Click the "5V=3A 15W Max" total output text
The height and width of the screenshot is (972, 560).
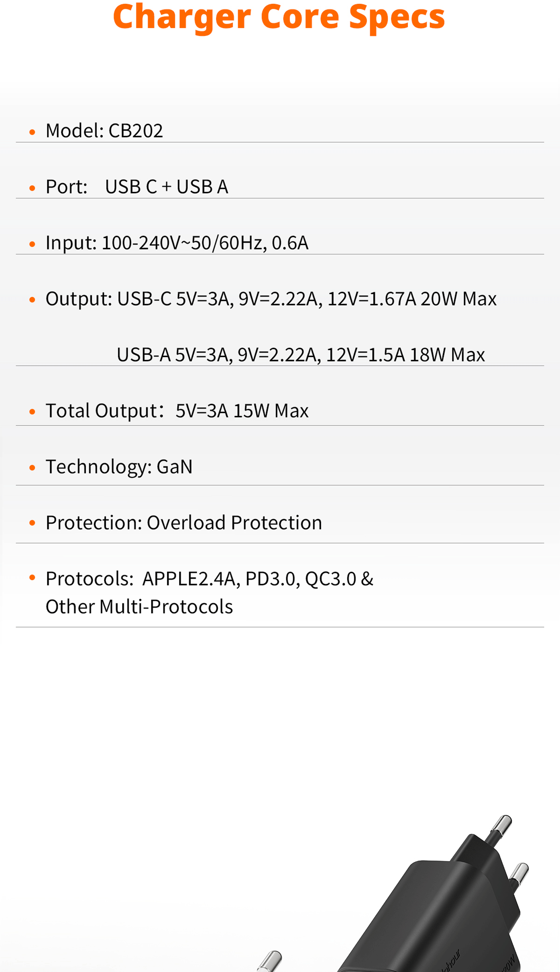[242, 411]
